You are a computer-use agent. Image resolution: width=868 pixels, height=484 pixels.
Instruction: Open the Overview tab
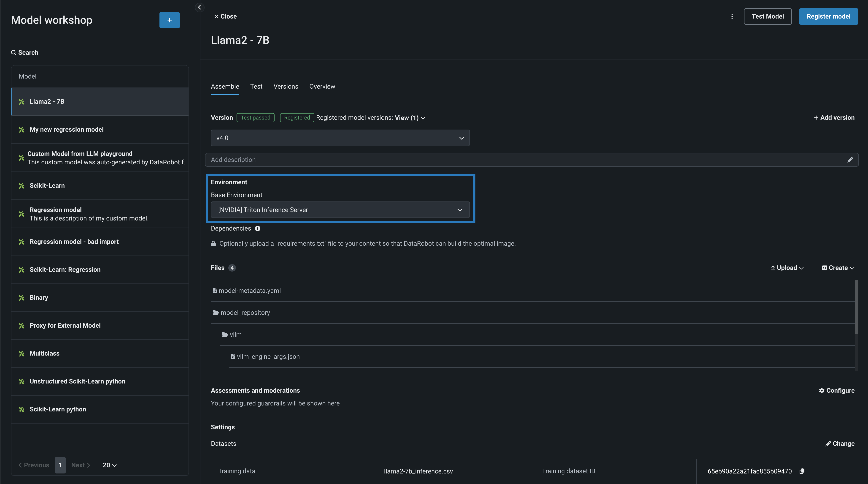point(322,87)
